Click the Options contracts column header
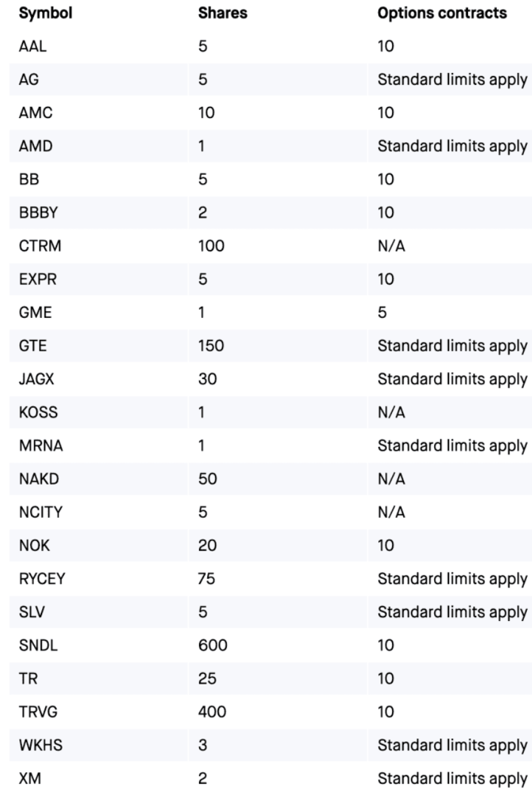The image size is (532, 790). [442, 14]
